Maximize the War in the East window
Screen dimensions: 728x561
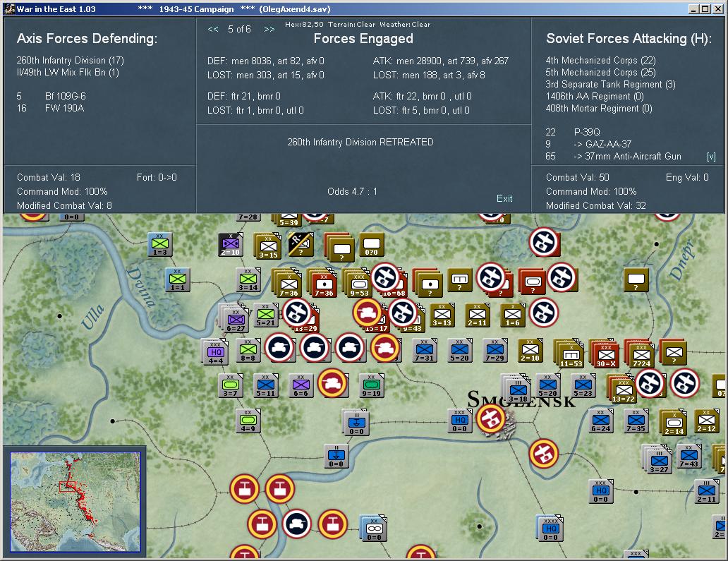(705, 9)
